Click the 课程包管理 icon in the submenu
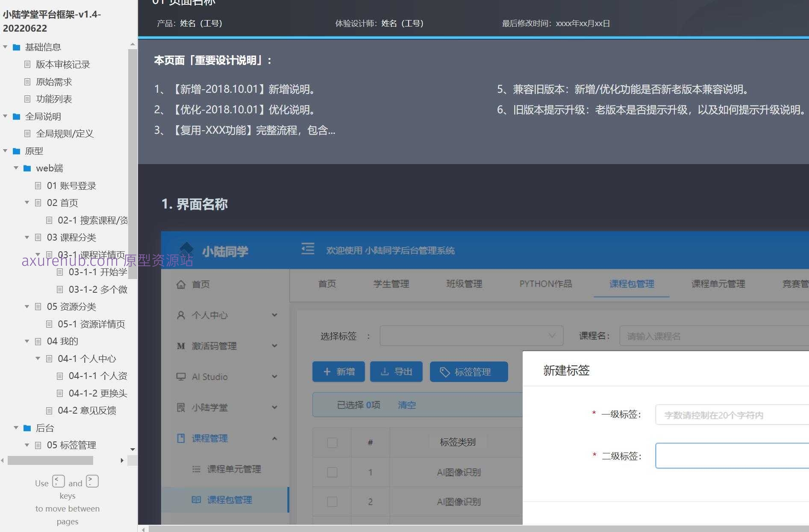This screenshot has width=809, height=532. click(x=196, y=499)
